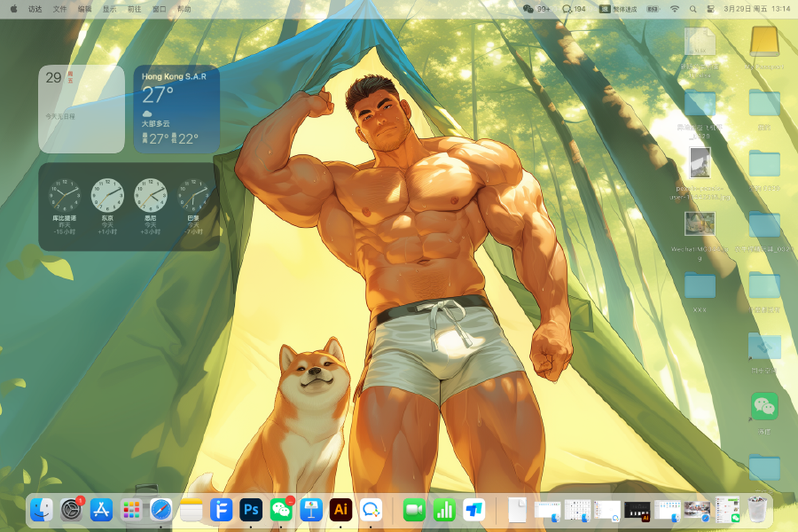
Task: Open FaceTime from the dock
Action: pyautogui.click(x=414, y=510)
